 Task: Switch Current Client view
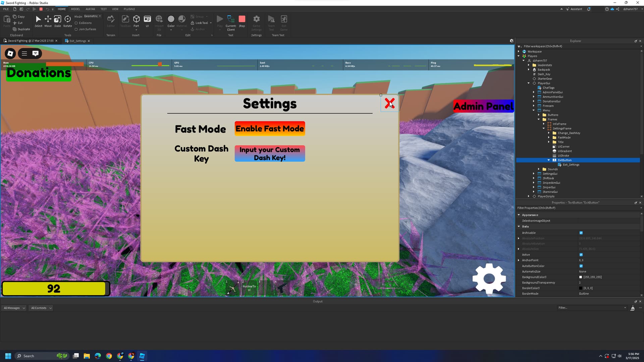(x=231, y=23)
